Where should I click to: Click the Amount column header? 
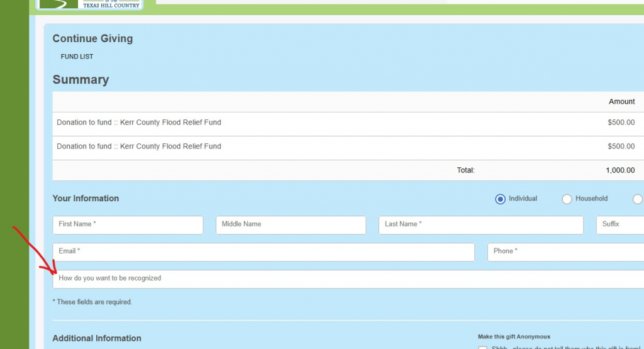pyautogui.click(x=621, y=102)
